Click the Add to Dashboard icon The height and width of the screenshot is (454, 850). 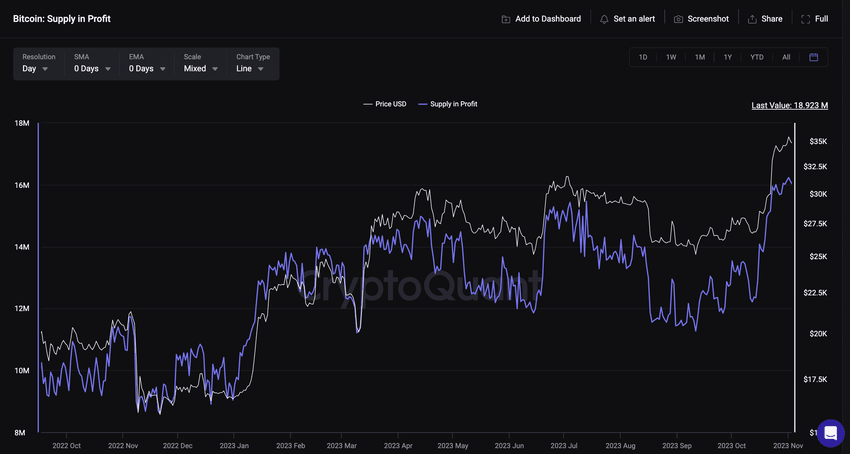click(506, 19)
